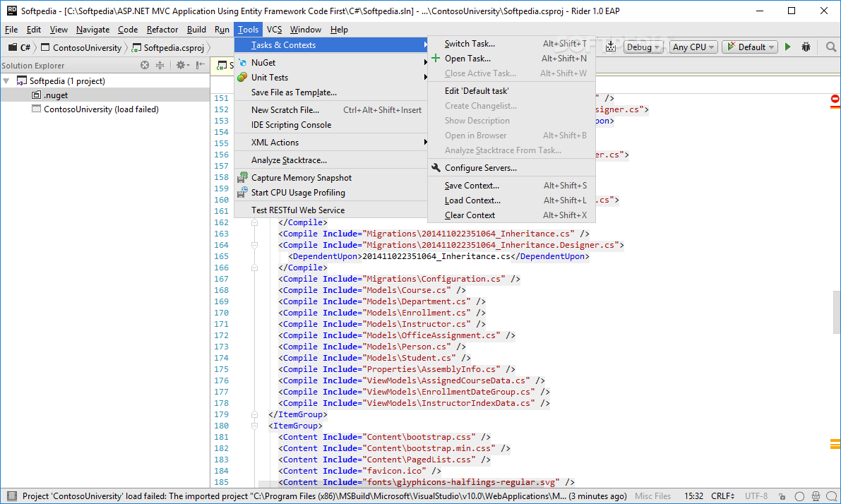Click line 167 Migrations\Configuration.cs text
This screenshot has height=504, width=841.
coord(434,279)
